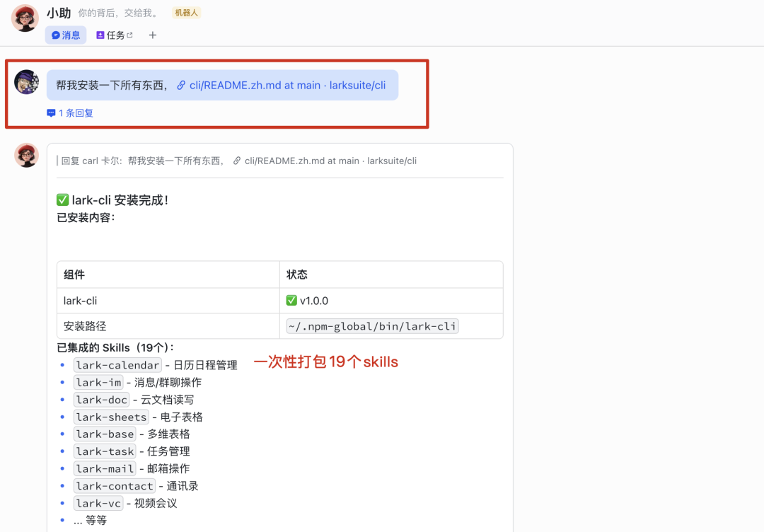This screenshot has width=764, height=532.
Task: Click the green check icon in the v1.0.0 status cell
Action: [291, 300]
